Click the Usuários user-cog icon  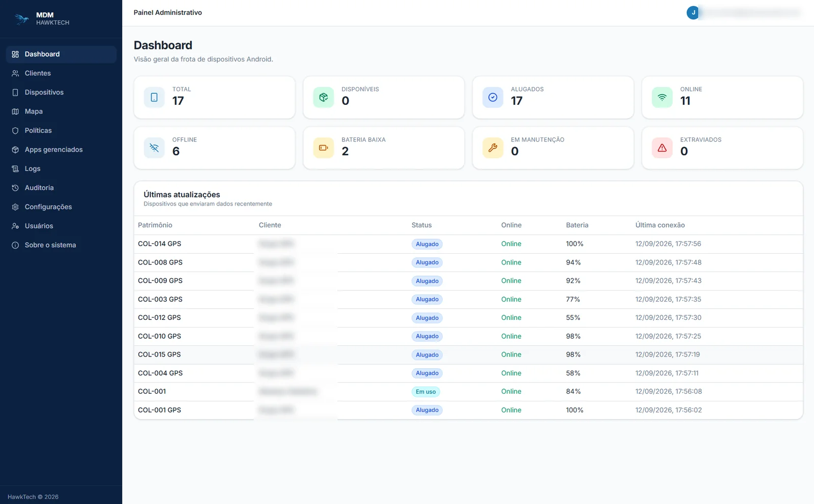(15, 226)
